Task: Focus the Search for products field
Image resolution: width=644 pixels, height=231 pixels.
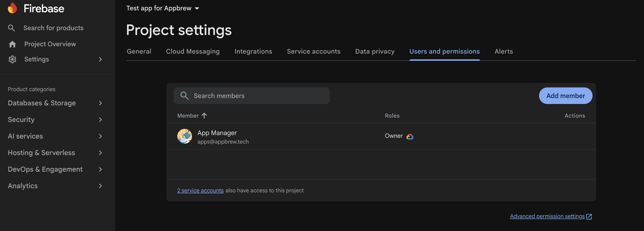Action: point(54,28)
